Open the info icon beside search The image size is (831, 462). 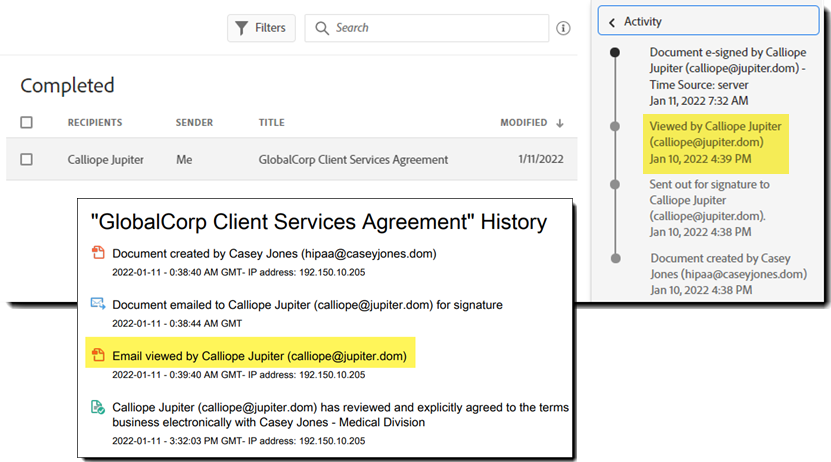tap(563, 28)
